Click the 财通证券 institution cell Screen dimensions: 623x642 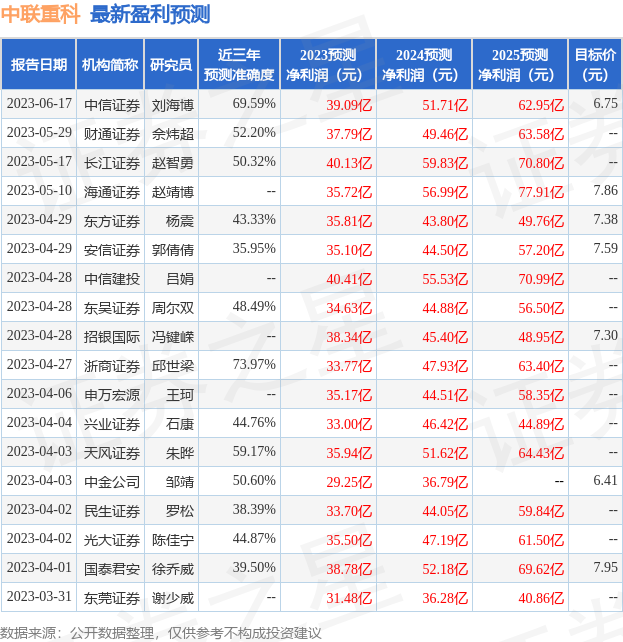click(x=112, y=134)
